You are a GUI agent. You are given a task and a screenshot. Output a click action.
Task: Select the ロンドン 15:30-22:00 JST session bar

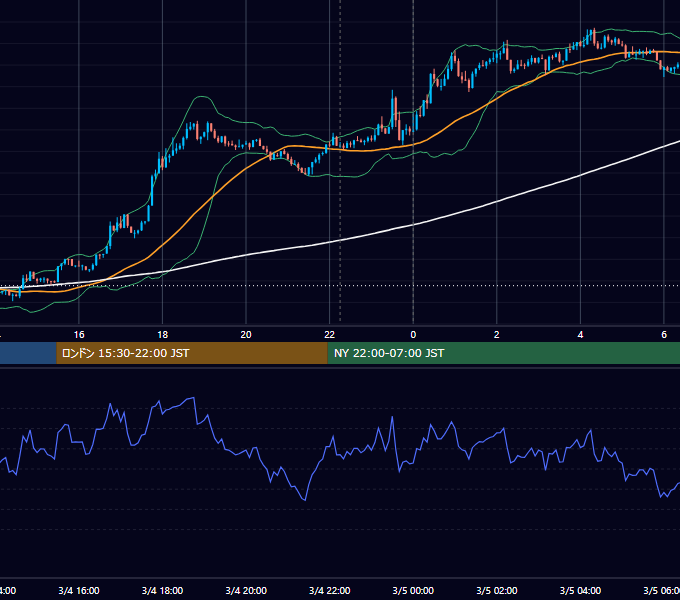pos(192,353)
